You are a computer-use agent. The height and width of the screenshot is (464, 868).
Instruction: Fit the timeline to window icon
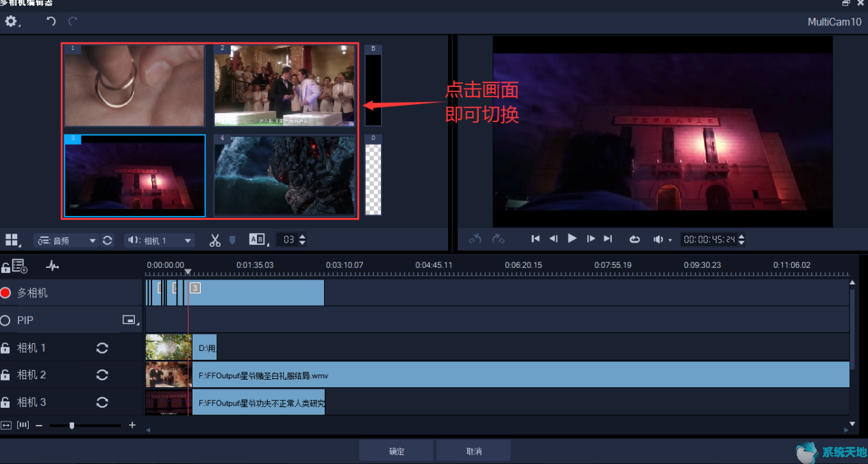tap(6, 425)
